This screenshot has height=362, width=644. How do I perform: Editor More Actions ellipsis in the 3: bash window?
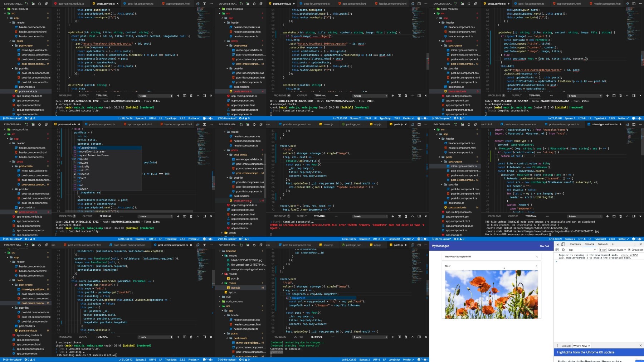[x=640, y=124]
